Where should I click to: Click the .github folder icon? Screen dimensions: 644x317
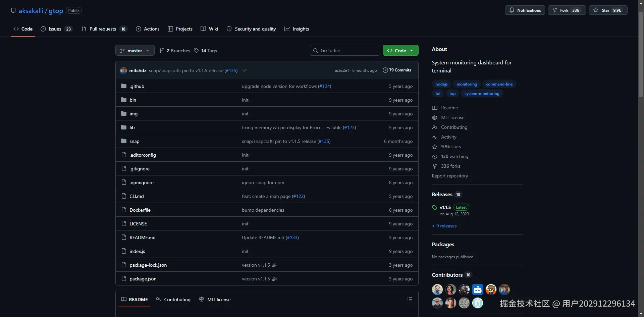click(x=124, y=86)
